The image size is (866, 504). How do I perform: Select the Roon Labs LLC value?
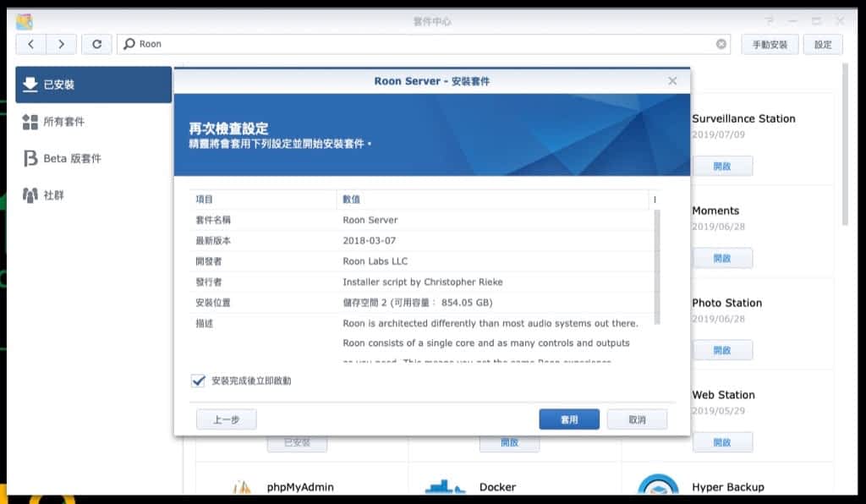375,261
